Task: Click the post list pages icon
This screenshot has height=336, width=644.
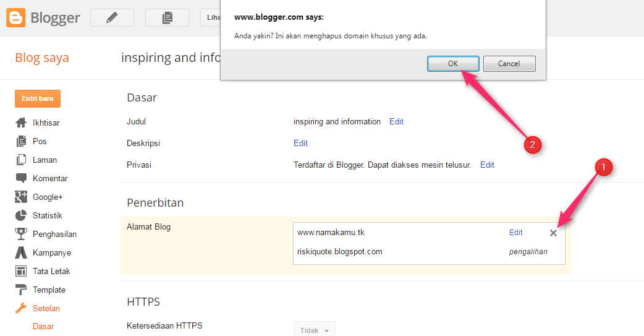Action: coord(167,18)
